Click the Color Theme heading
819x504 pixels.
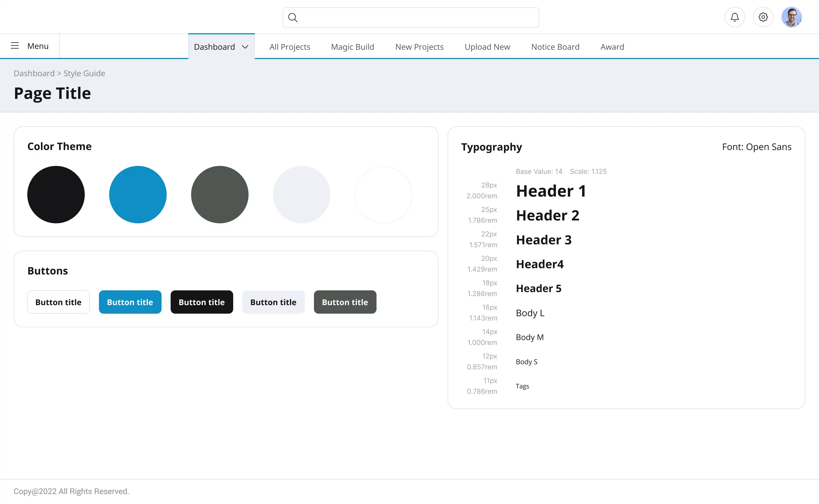[x=59, y=146]
